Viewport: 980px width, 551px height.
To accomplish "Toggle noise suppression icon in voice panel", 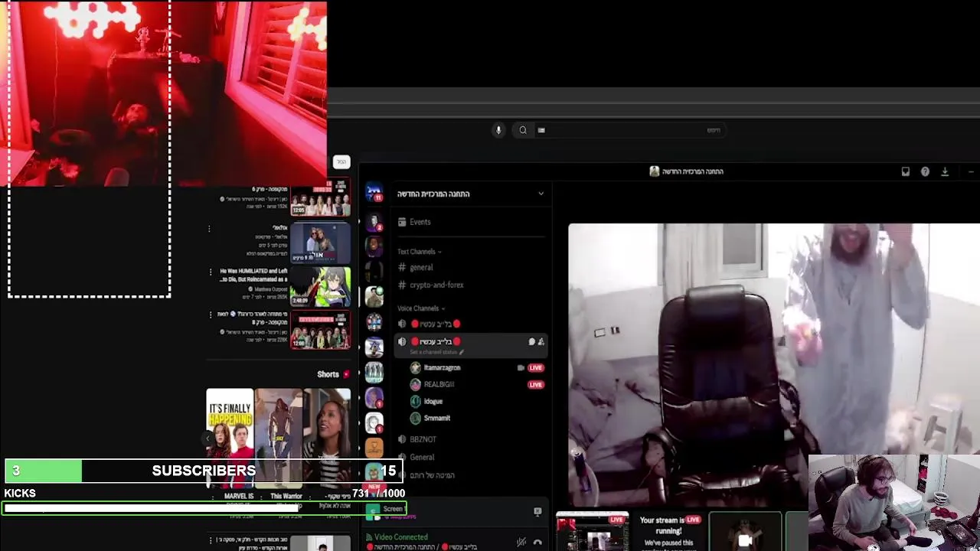I will point(521,542).
